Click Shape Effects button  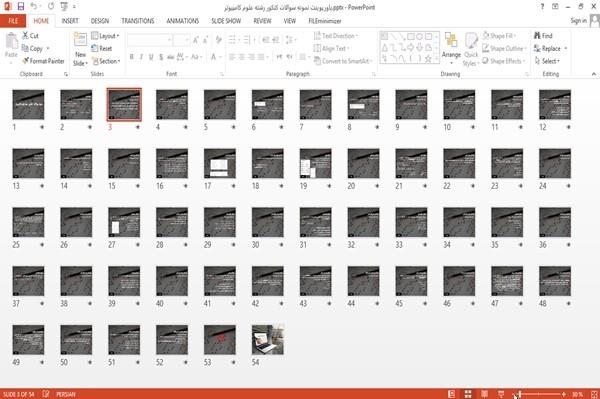click(x=504, y=61)
